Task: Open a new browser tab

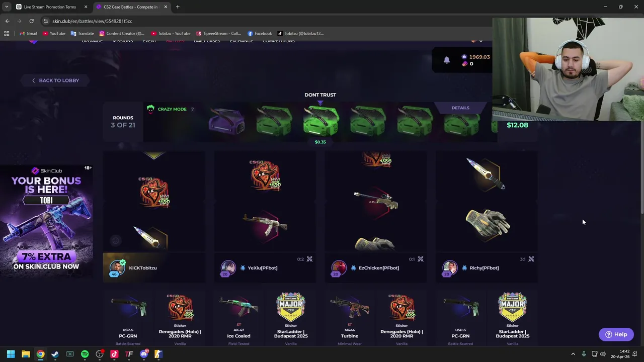Action: coord(178,7)
